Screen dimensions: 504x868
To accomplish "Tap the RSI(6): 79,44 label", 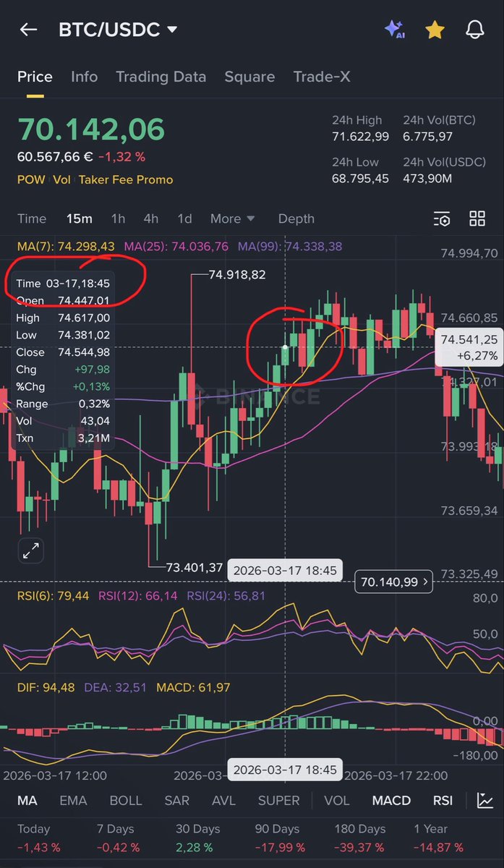I will click(53, 596).
